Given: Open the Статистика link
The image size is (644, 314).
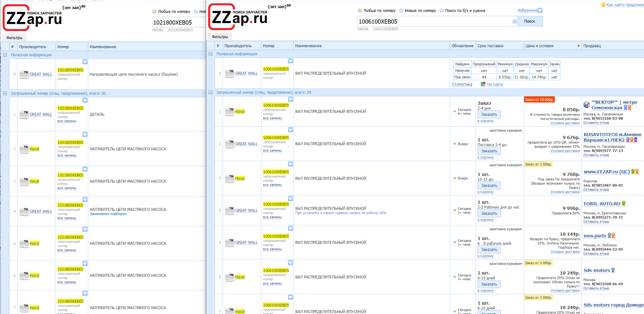Looking at the screenshot, I should pos(462,84).
